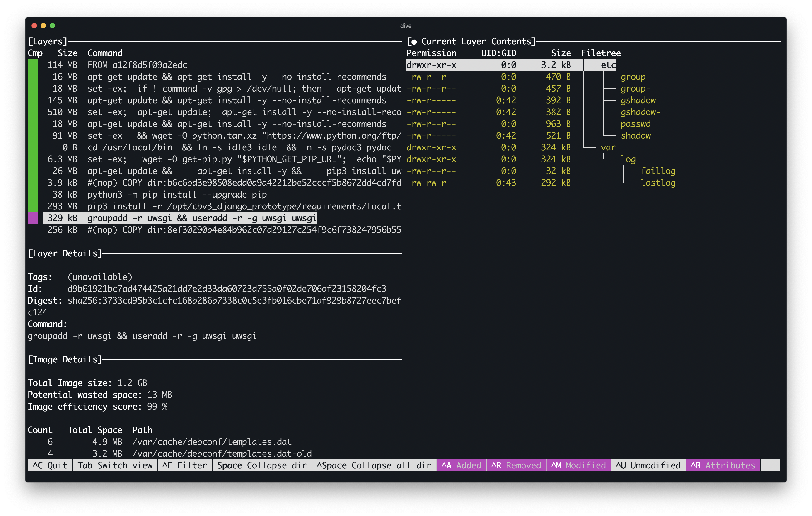Toggle the ^M Modified filter
Screen dimensions: 812x516
pos(578,465)
